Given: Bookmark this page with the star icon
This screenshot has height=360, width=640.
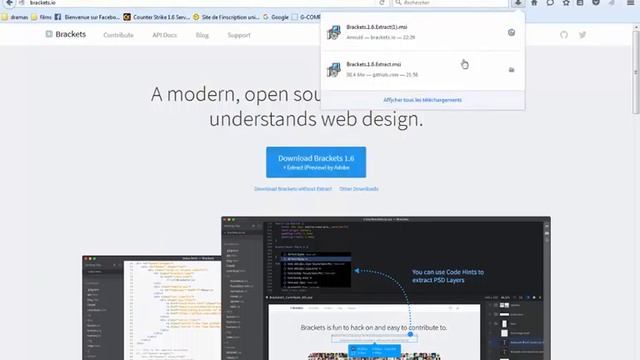Looking at the screenshot, I should [566, 2].
